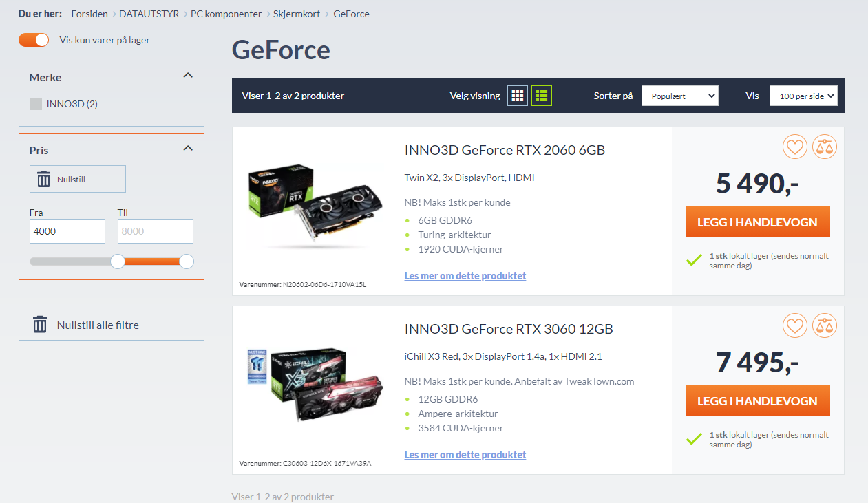Click 1920 CUDA-kjerner bullet
The width and height of the screenshot is (868, 503).
pyautogui.click(x=461, y=249)
